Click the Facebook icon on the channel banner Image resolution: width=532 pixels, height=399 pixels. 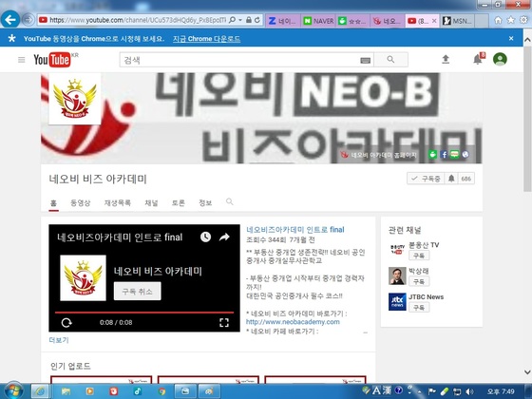444,154
